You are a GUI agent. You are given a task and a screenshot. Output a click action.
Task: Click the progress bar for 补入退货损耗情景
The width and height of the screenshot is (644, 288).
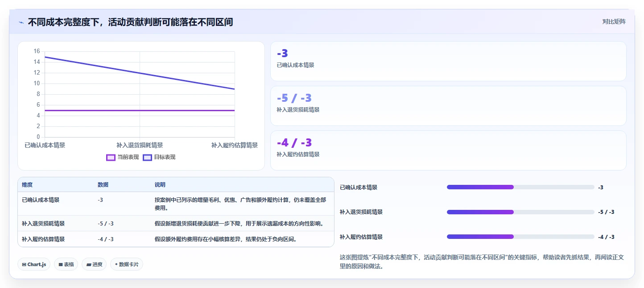tap(520, 212)
